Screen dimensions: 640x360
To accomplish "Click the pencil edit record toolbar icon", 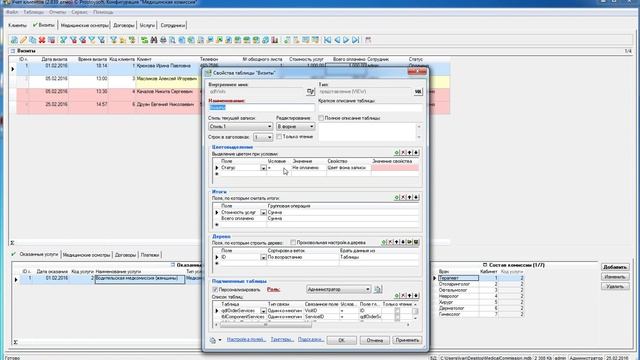I will 23,40.
